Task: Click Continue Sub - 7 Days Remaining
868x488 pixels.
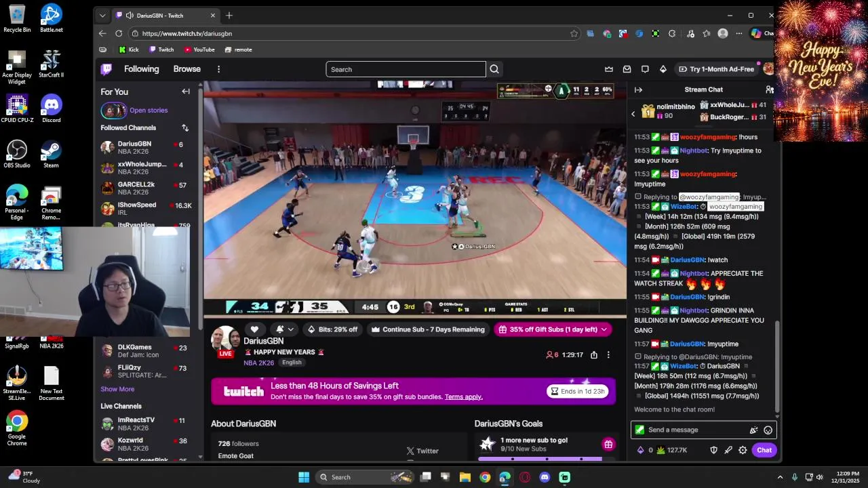Action: (x=427, y=329)
